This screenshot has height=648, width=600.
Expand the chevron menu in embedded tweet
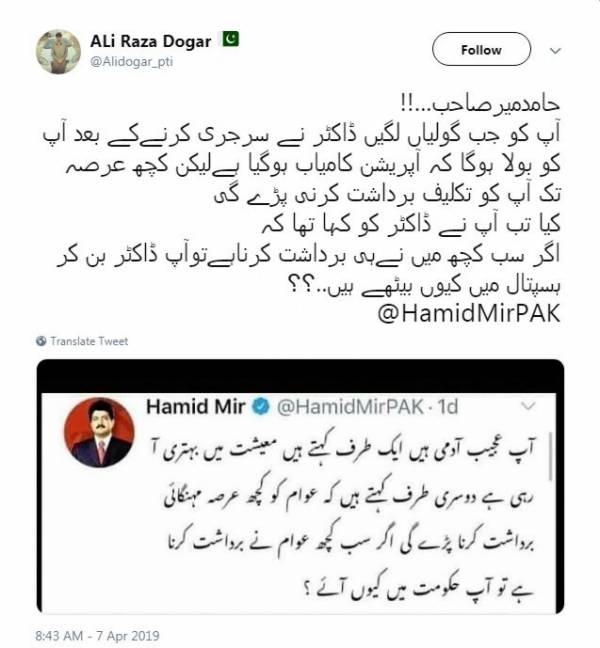(528, 406)
